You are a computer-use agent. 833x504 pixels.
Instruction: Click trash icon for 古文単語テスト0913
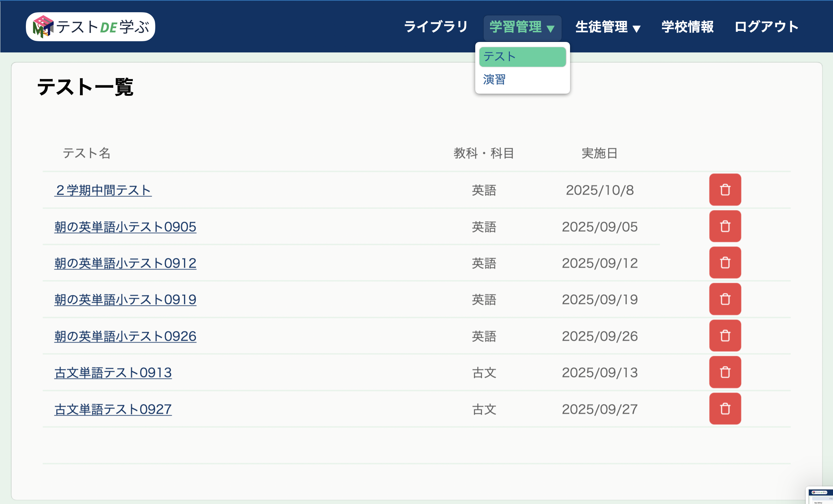725,372
